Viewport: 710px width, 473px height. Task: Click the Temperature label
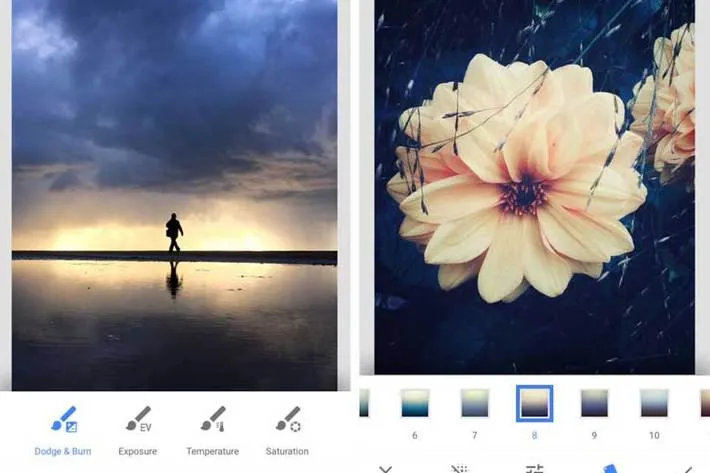point(212,451)
